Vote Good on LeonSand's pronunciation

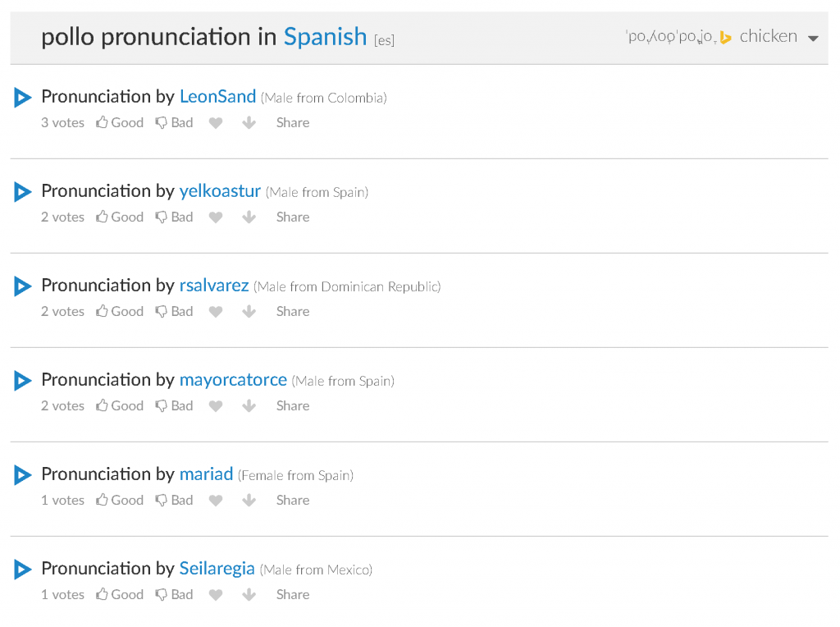click(120, 123)
